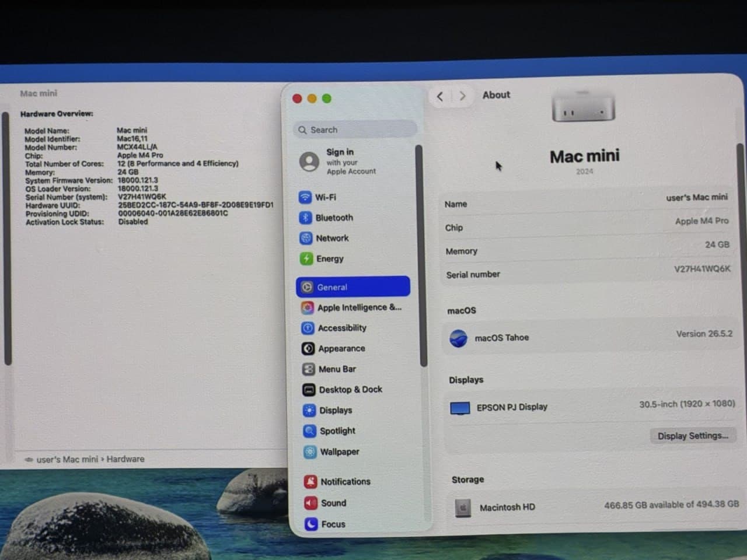The height and width of the screenshot is (560, 747).
Task: Select the Appearance icon
Action: click(308, 348)
